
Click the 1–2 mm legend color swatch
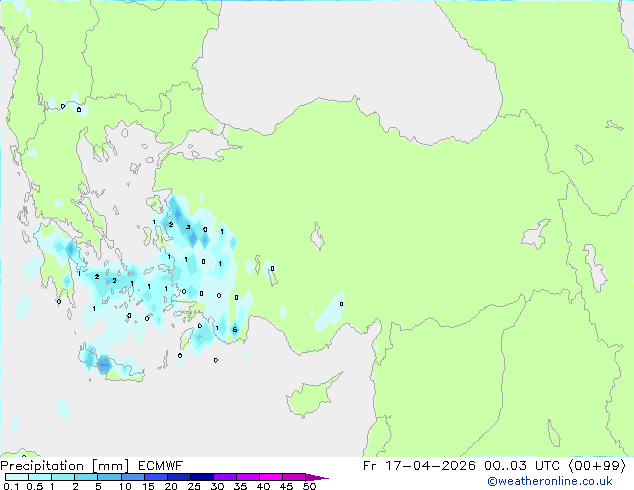(x=63, y=477)
